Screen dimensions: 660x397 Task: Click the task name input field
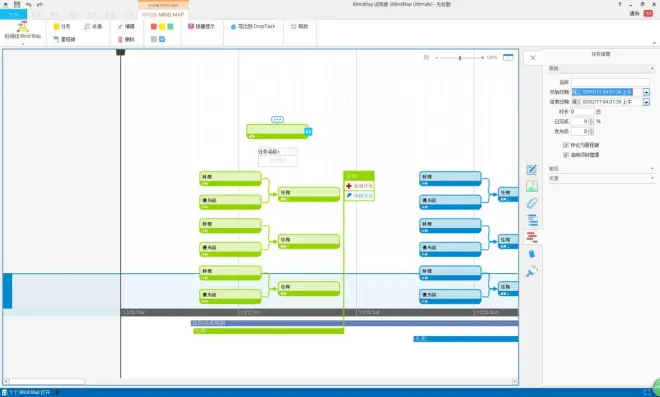click(610, 82)
